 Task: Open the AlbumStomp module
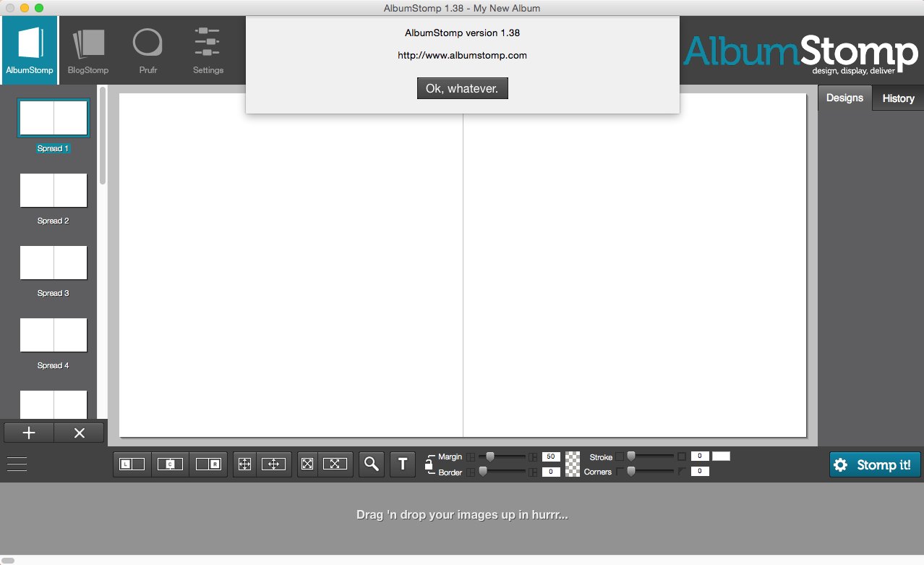click(x=29, y=49)
